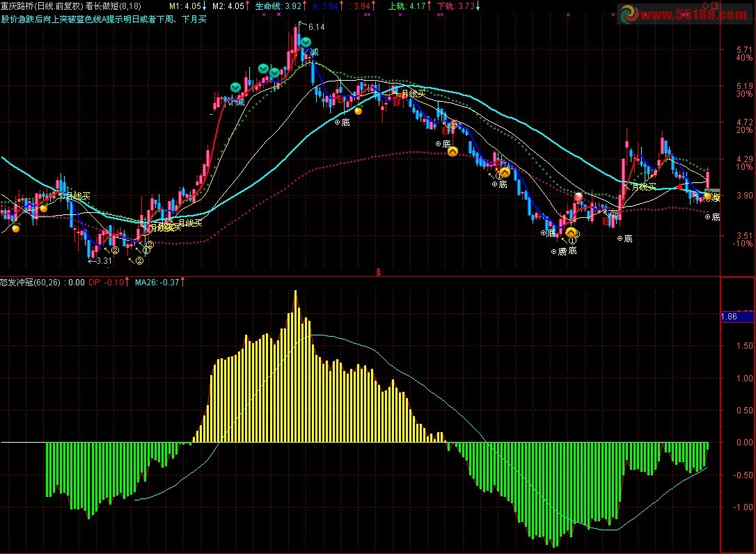Click the DP: -0.10 value

pyautogui.click(x=106, y=282)
